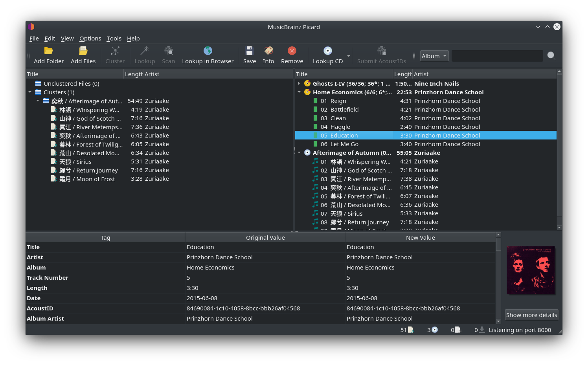Click the albums count disc icon in status bar

pyautogui.click(x=435, y=330)
